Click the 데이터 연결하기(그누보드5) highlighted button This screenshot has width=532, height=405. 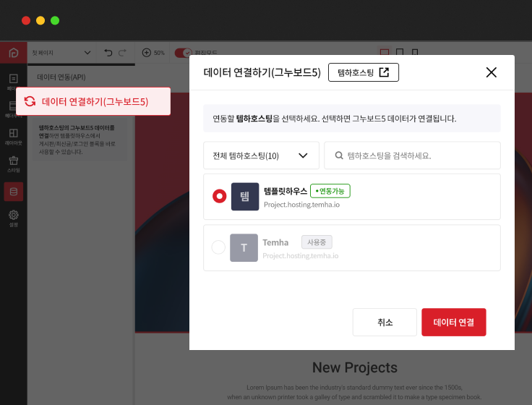pos(93,101)
